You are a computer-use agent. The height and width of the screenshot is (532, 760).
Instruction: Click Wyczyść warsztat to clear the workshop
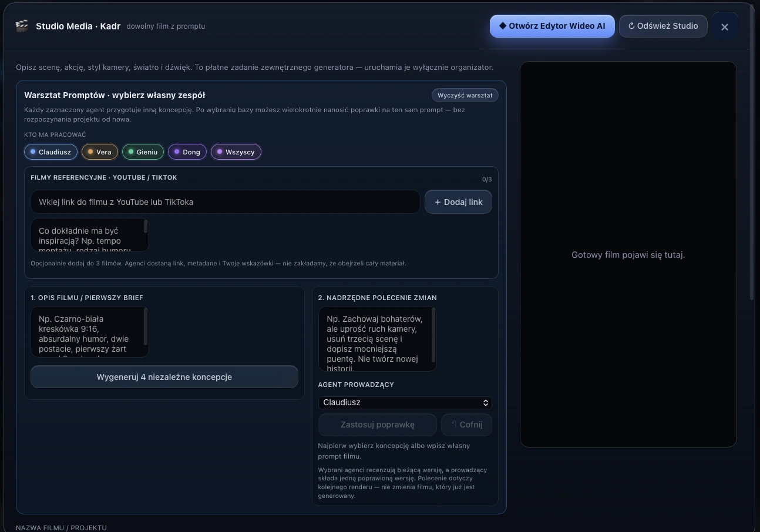click(x=465, y=95)
